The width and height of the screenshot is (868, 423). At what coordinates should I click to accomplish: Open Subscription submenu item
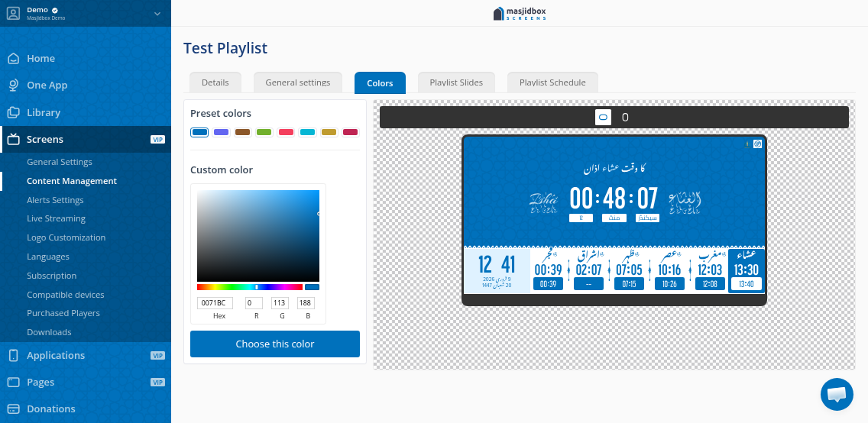pyautogui.click(x=51, y=276)
